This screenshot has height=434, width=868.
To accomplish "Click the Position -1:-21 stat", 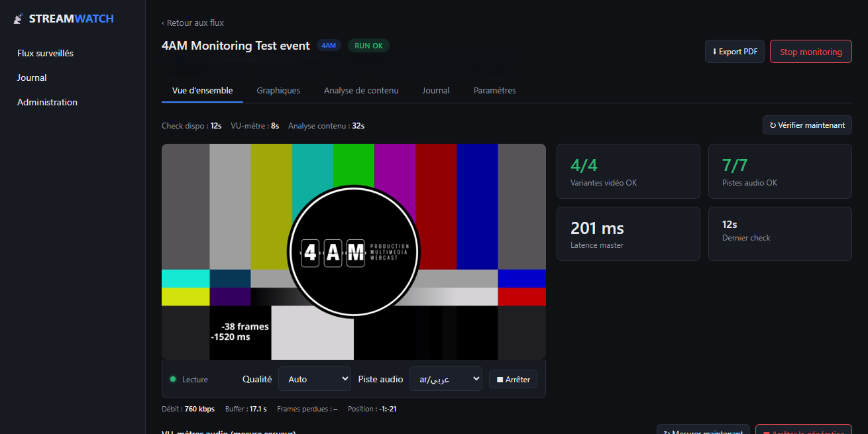I will tap(372, 409).
